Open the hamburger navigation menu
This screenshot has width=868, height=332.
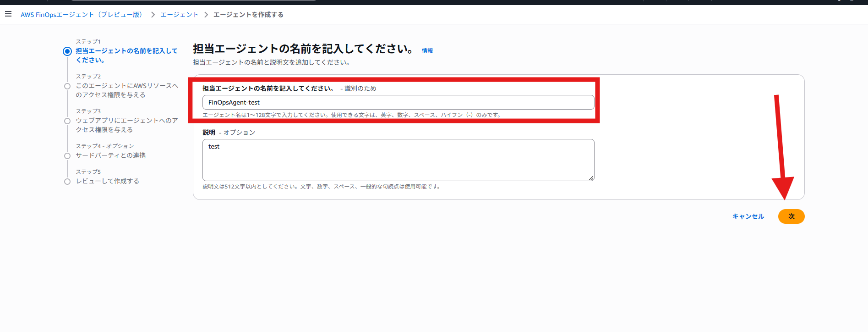tap(8, 14)
